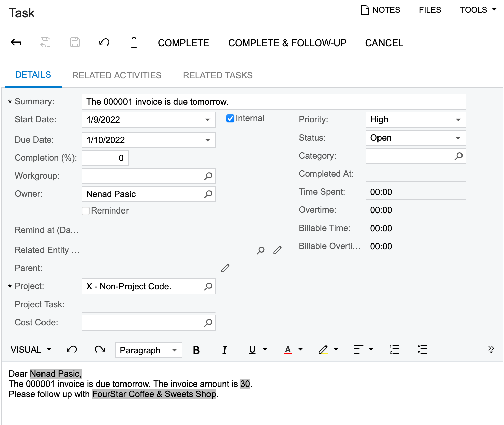Click the Notes icon at top
This screenshot has height=425, width=504.
coord(365,10)
